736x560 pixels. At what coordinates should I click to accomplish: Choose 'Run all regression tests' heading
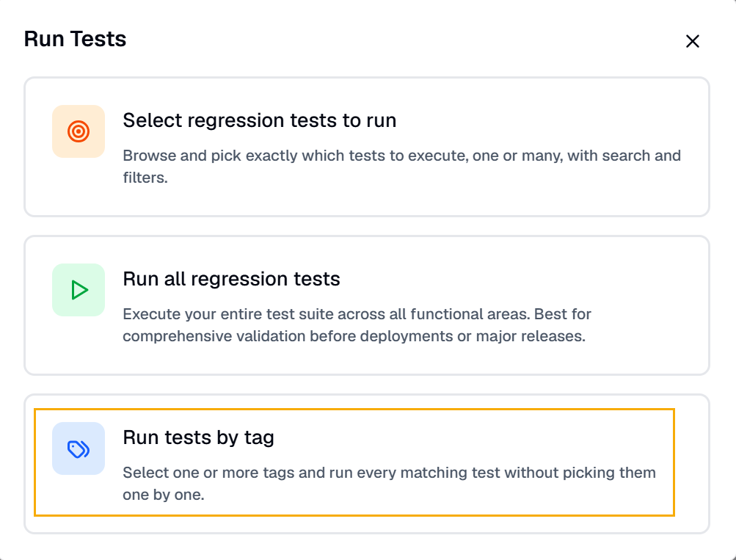[x=231, y=279]
